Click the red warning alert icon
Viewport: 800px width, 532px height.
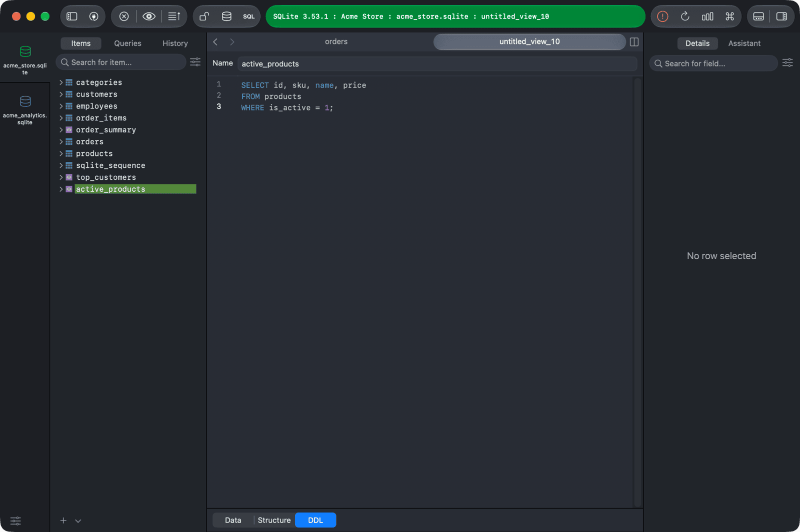[662, 16]
